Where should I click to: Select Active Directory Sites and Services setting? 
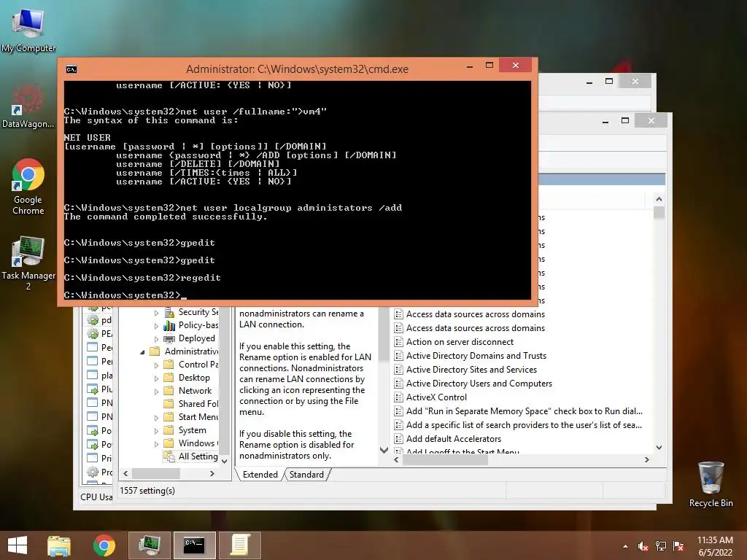(x=471, y=370)
